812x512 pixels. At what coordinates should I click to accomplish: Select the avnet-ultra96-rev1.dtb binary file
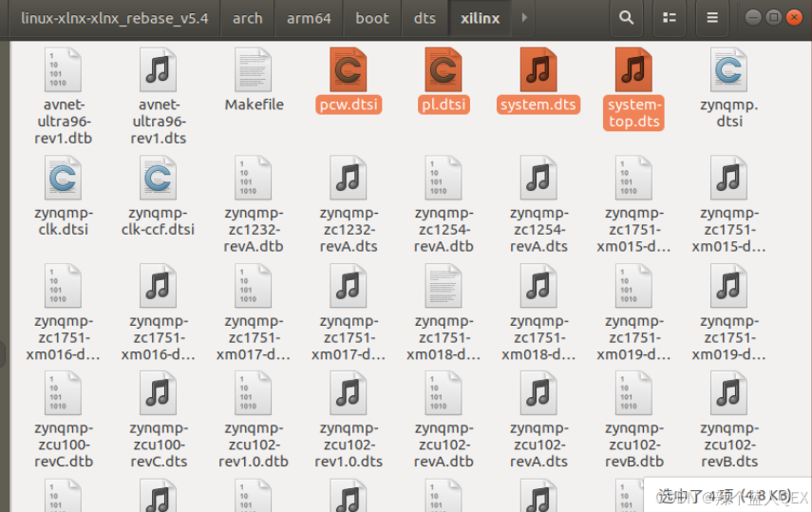click(x=64, y=96)
